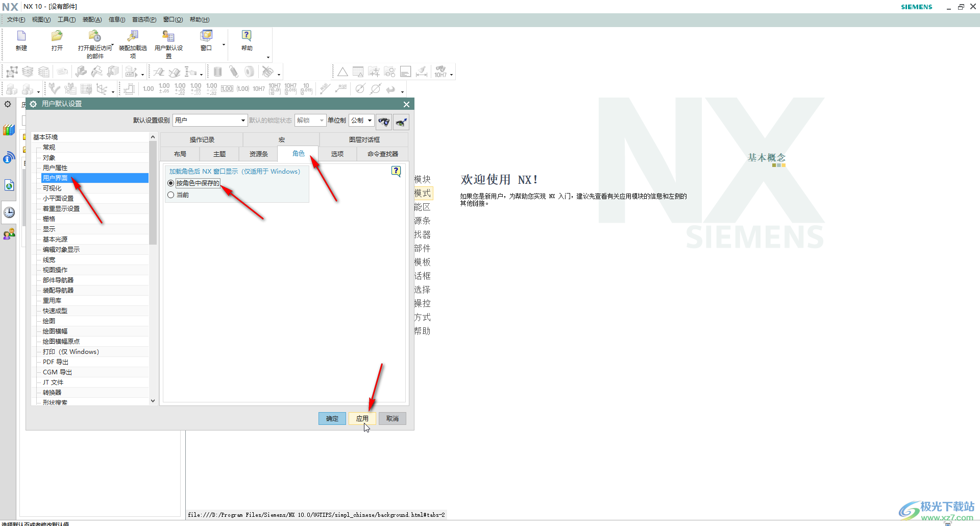Select 部件导航器 in the category tree
This screenshot has height=526, width=980.
58,280
